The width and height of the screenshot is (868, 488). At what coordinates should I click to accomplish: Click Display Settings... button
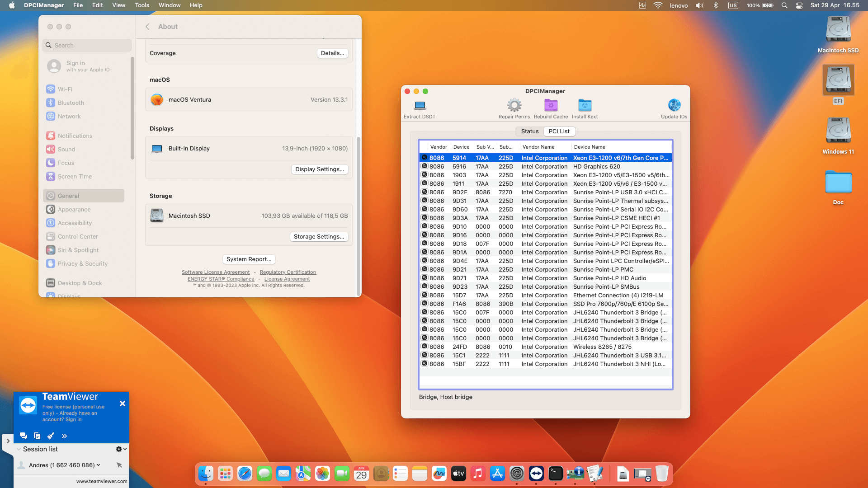pyautogui.click(x=320, y=169)
